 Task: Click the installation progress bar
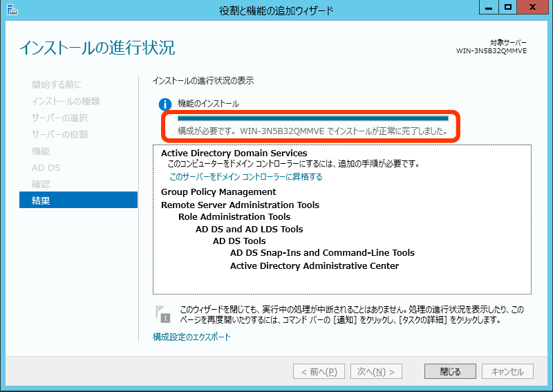pos(313,118)
